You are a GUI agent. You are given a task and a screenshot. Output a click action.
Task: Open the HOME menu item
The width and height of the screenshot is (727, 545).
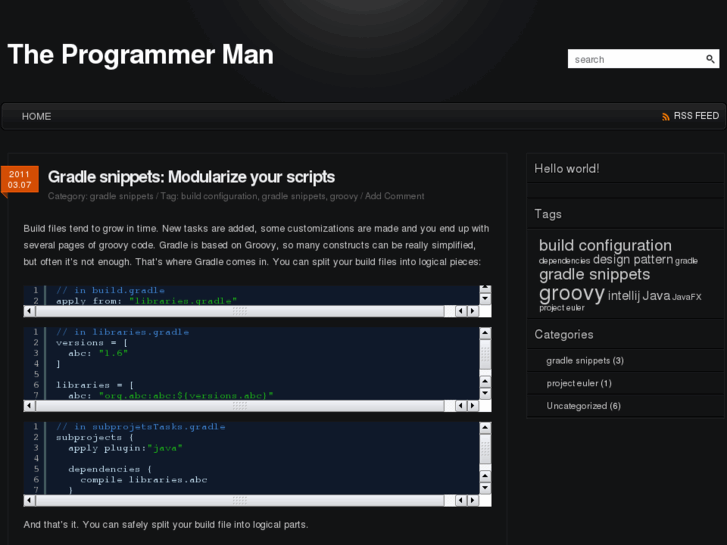coord(36,116)
